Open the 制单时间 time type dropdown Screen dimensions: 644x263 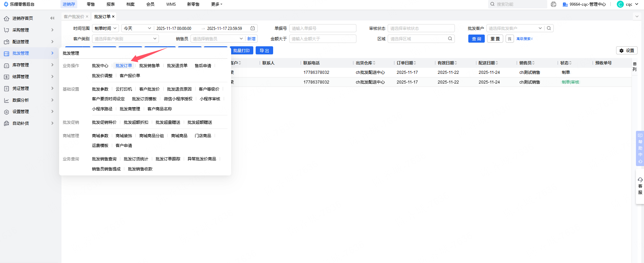[105, 29]
